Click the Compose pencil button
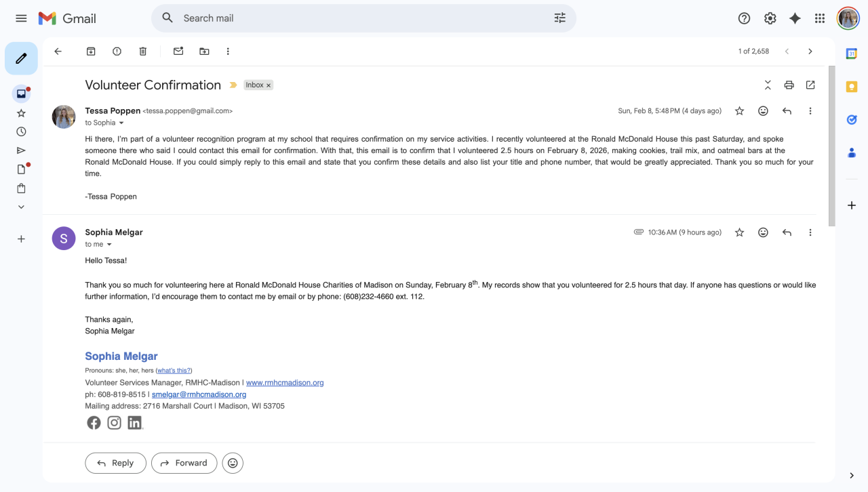This screenshot has width=868, height=492. coord(21,58)
